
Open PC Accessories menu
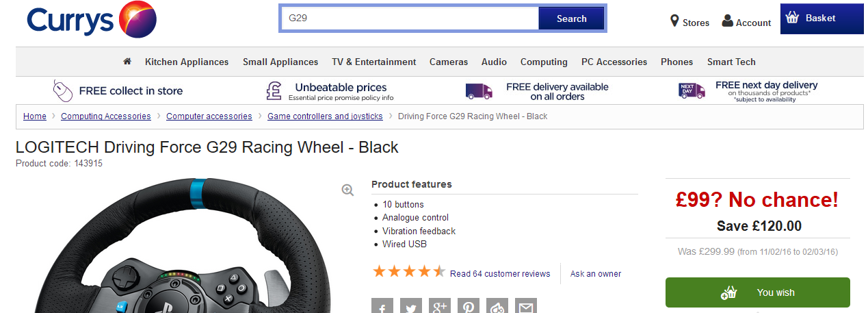[614, 62]
